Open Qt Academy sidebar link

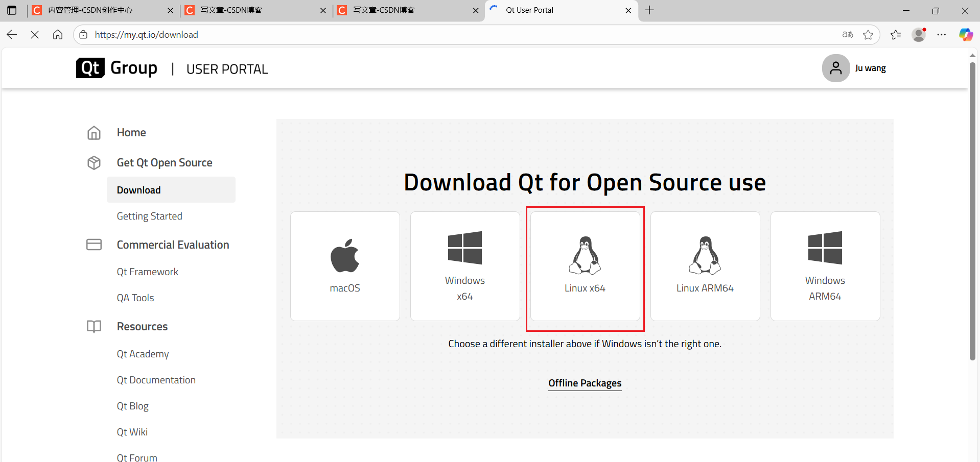click(x=143, y=354)
